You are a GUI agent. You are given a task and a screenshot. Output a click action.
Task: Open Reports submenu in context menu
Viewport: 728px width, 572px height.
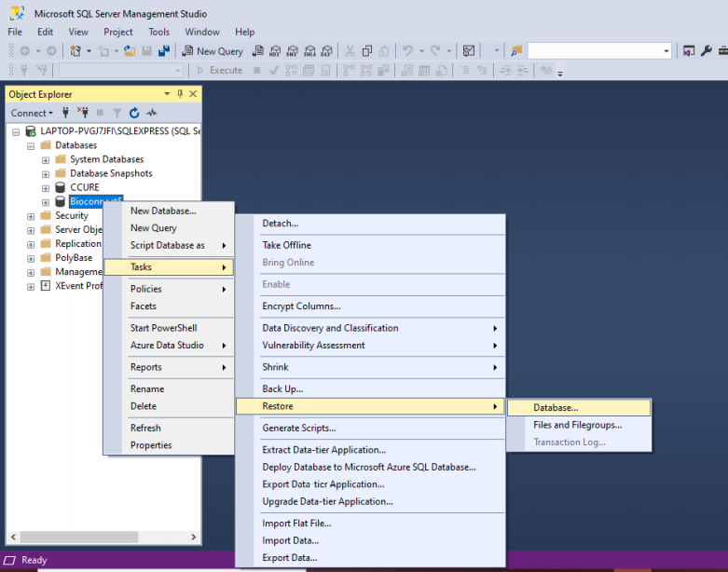pos(169,366)
